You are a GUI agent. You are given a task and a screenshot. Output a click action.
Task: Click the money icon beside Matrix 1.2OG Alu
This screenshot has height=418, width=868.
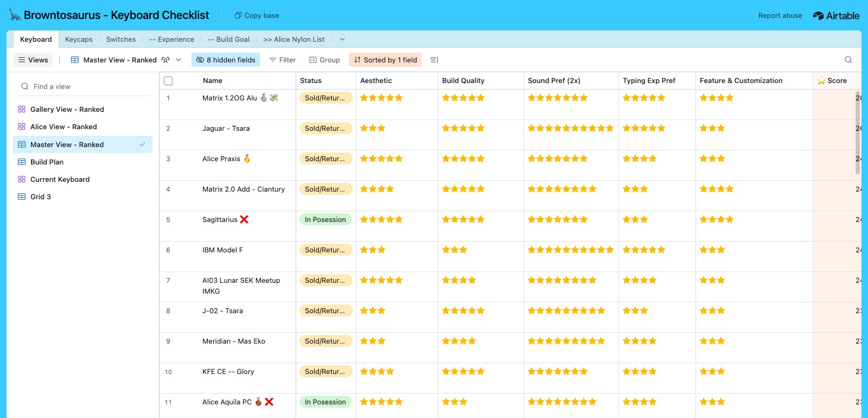click(x=274, y=98)
